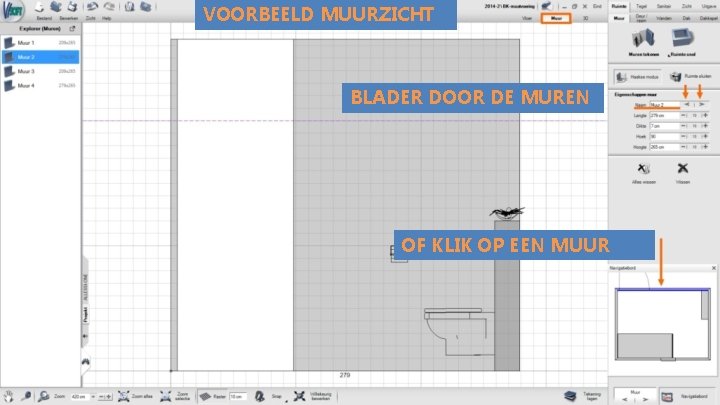Close the Navigatiebord panel
Viewport: 720px width, 405px height.
714,268
